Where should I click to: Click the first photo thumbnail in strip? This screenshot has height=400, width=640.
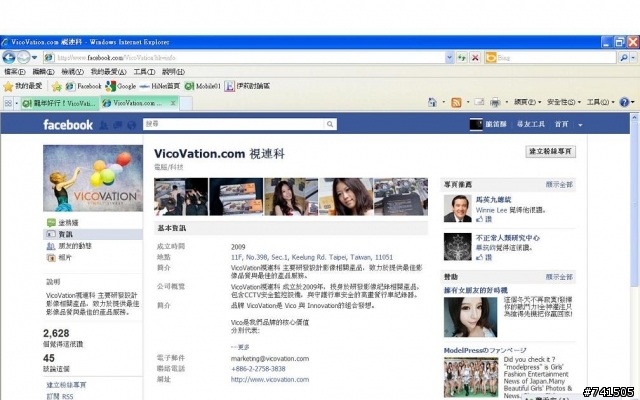pos(181,197)
